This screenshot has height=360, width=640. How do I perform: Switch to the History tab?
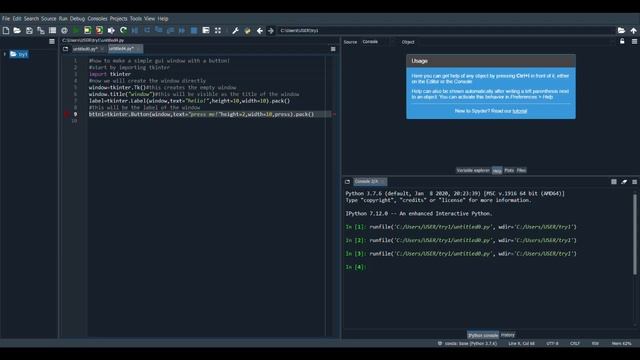coord(508,335)
